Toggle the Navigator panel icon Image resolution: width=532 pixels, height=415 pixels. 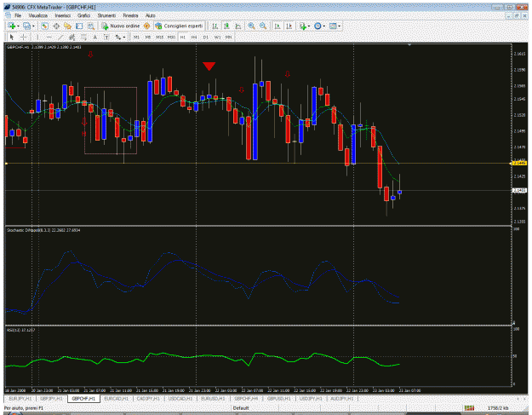click(67, 26)
